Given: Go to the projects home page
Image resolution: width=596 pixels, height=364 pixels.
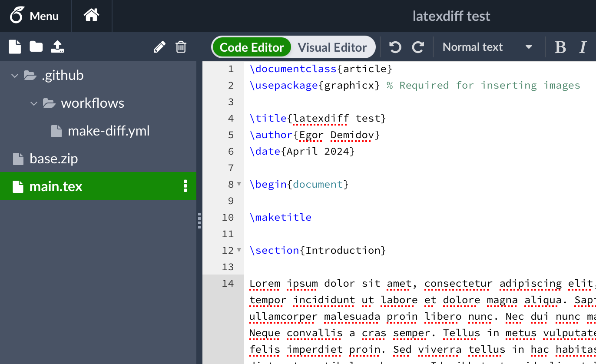Looking at the screenshot, I should pos(91,16).
